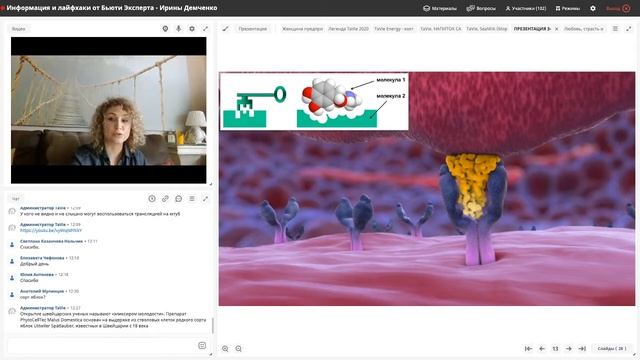
Task: Go to the last slide
Action: (x=582, y=349)
